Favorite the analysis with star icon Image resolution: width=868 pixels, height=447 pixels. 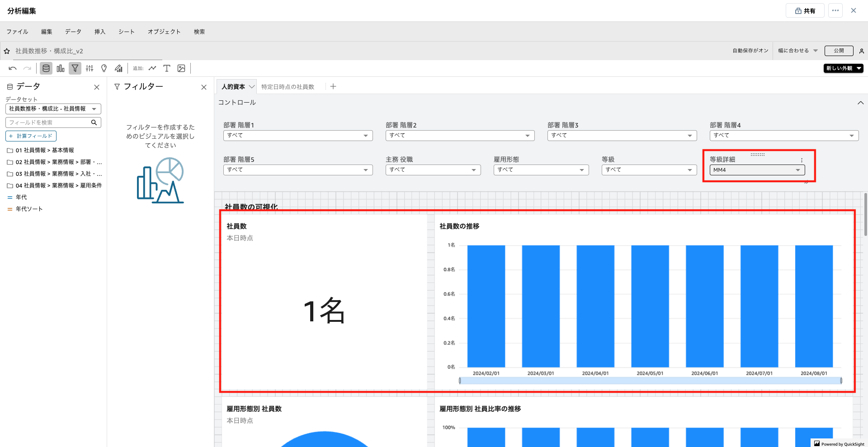pyautogui.click(x=7, y=51)
